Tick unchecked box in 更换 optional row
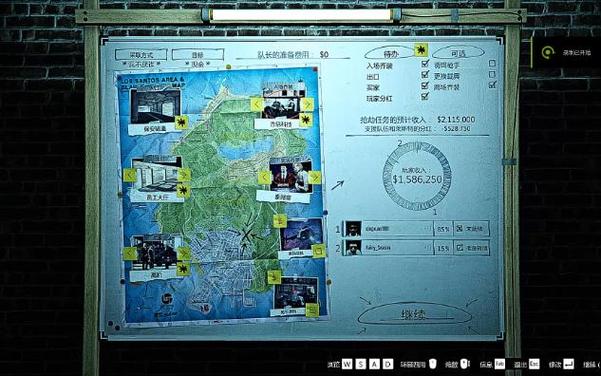 pyautogui.click(x=493, y=74)
